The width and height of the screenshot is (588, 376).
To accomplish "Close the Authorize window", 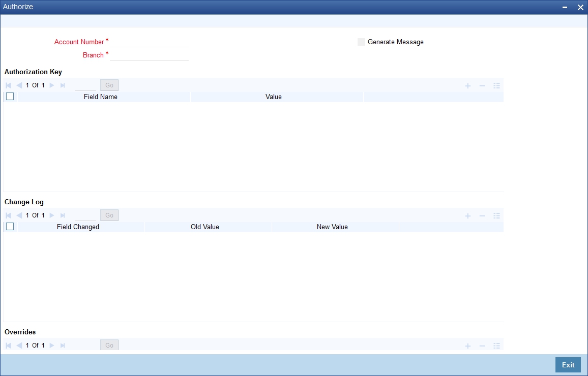I will [x=580, y=7].
